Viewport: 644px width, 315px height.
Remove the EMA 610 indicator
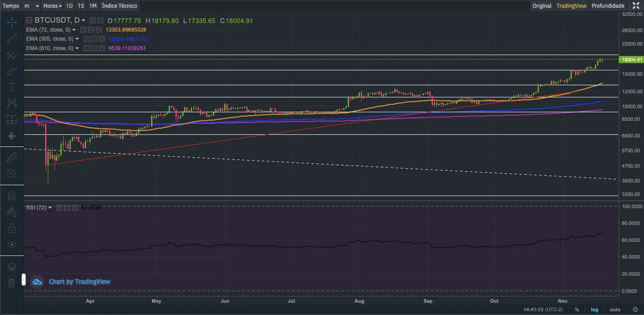pos(102,48)
